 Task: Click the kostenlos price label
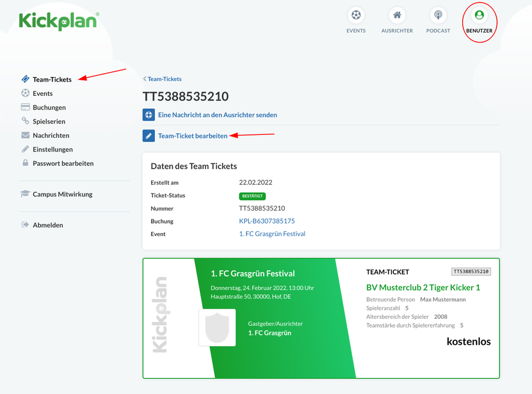pos(469,341)
